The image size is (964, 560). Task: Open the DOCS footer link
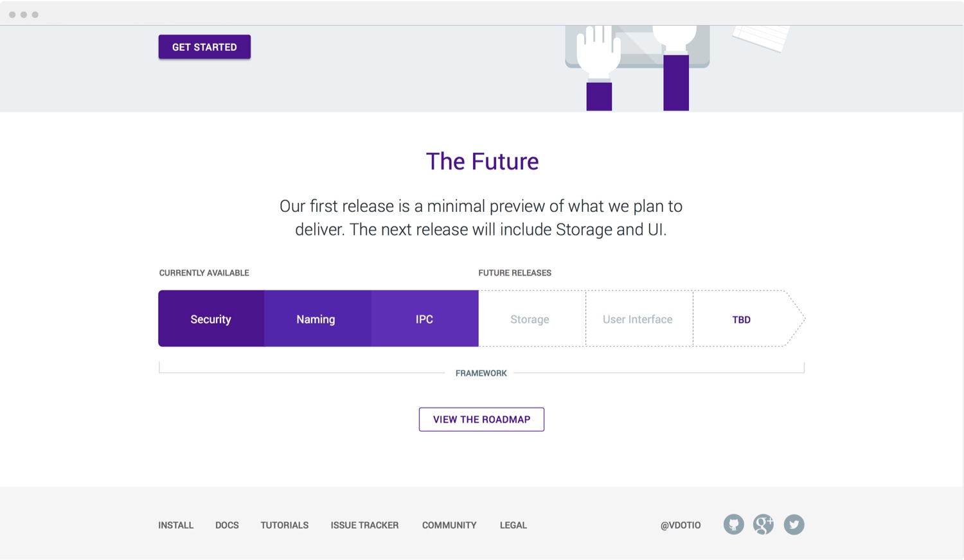pyautogui.click(x=227, y=525)
